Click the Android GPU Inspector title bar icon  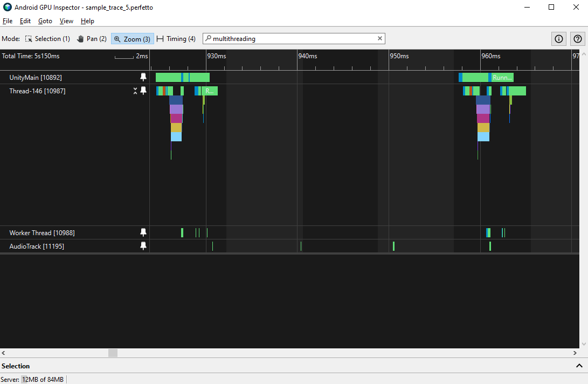click(6, 7)
